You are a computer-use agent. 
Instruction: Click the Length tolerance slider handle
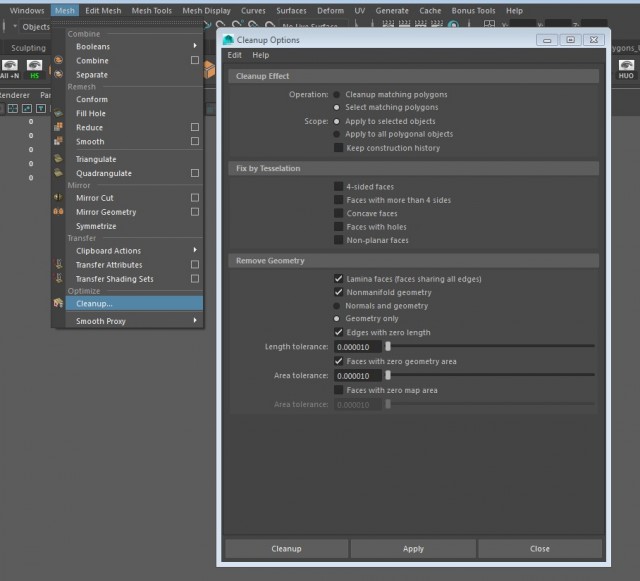388,346
